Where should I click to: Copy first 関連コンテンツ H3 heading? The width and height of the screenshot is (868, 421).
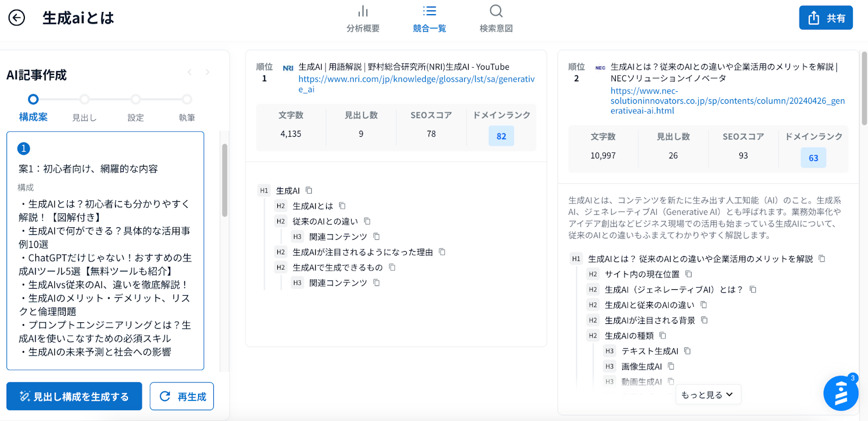(x=376, y=237)
